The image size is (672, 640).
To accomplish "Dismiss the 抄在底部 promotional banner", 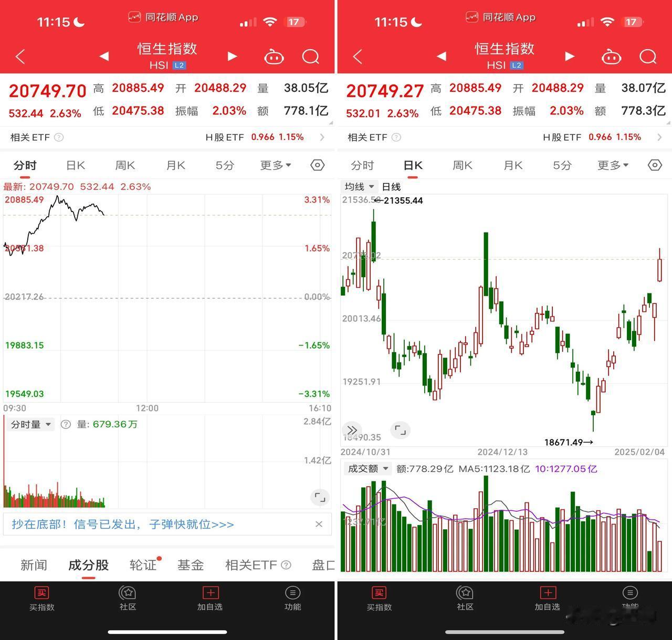I will click(319, 524).
